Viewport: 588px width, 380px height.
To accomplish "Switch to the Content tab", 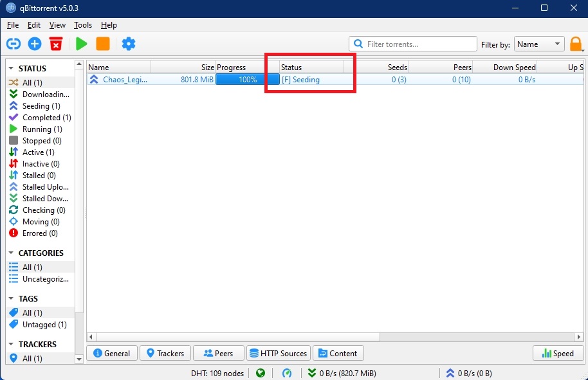I will 338,353.
